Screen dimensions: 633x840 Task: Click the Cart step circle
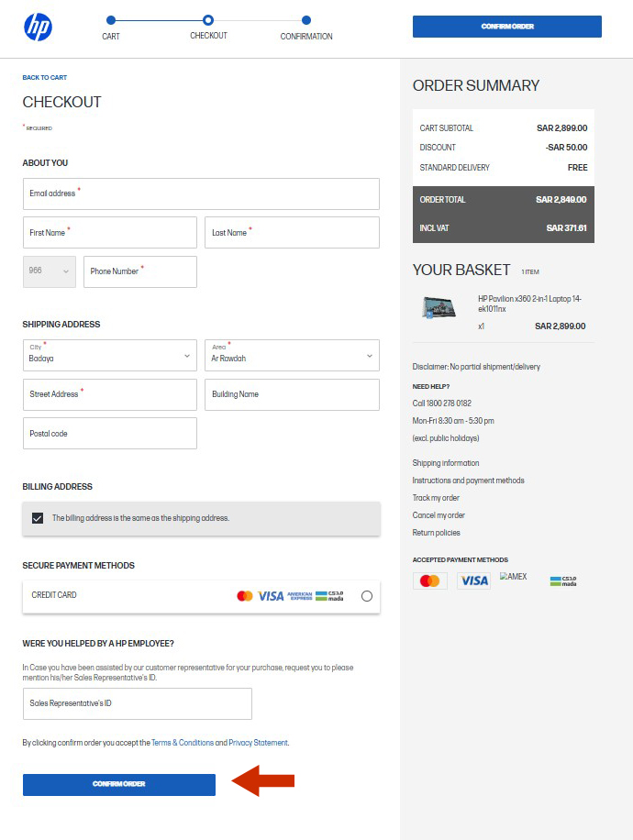[x=111, y=20]
